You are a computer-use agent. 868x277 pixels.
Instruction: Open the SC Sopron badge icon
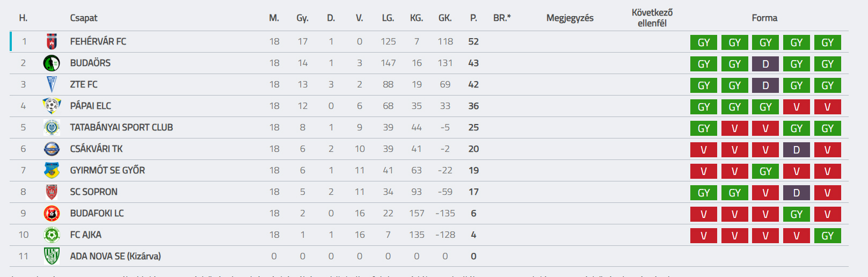point(52,192)
